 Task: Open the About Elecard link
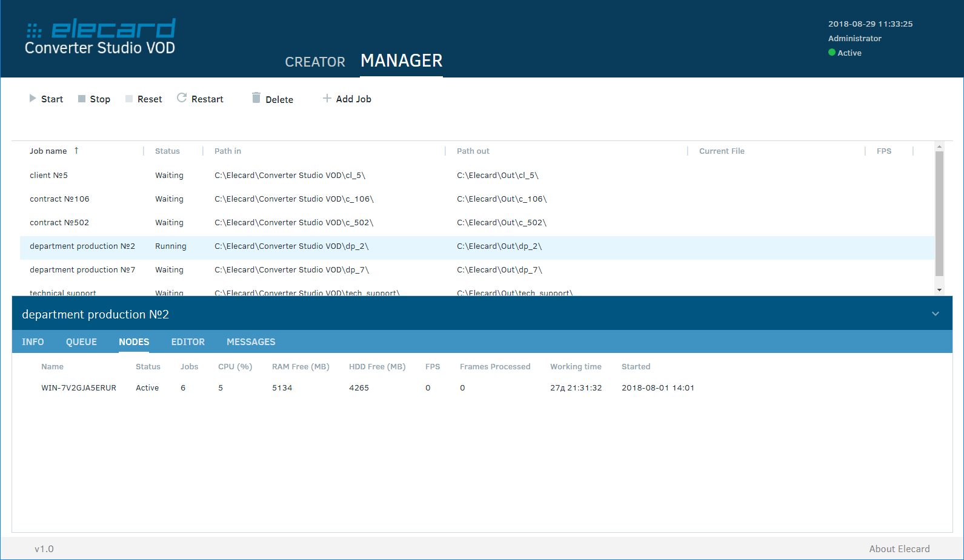[x=899, y=548]
